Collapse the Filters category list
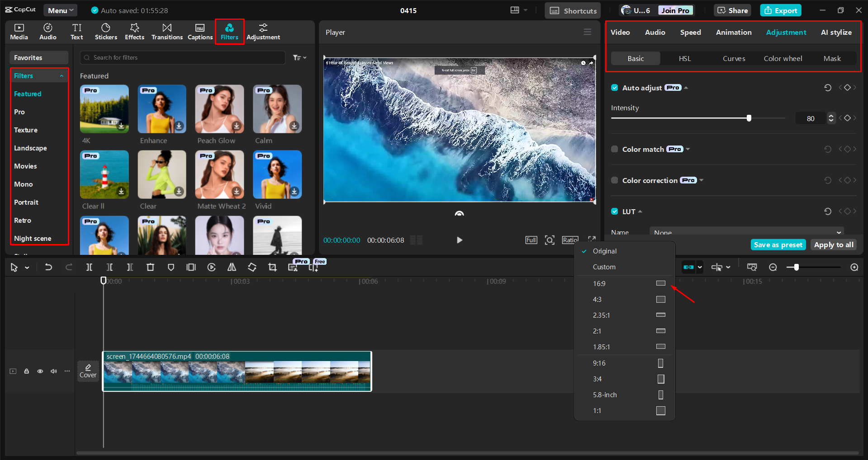Viewport: 868px width, 460px height. point(62,75)
